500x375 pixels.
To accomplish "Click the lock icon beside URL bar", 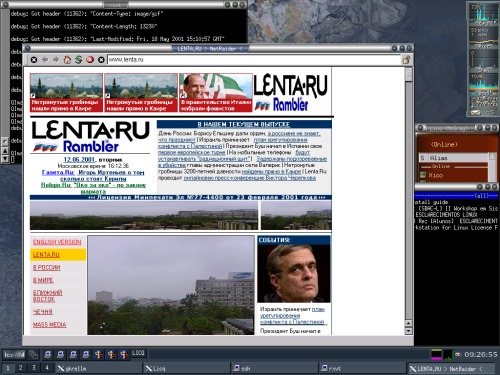I will (406, 60).
